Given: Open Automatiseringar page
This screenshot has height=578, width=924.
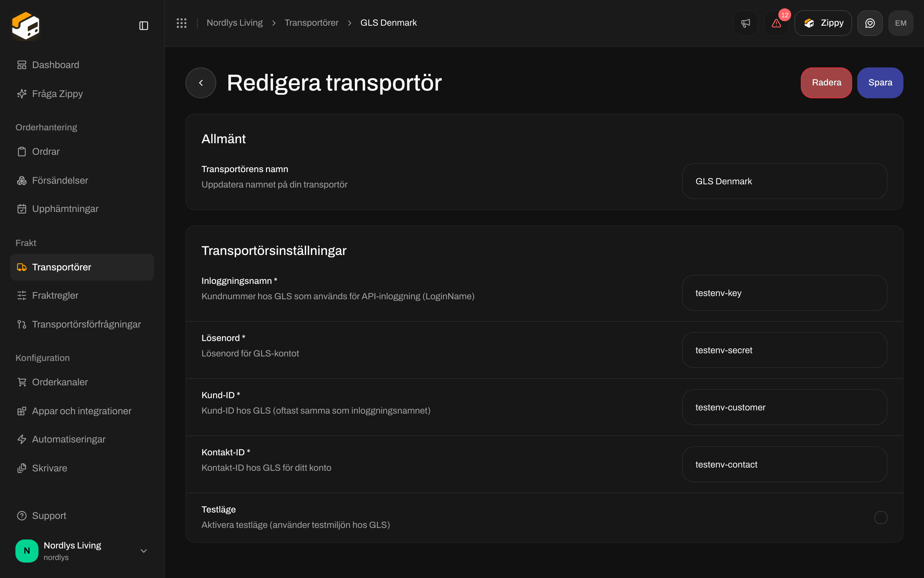Looking at the screenshot, I should pyautogui.click(x=82, y=439).
